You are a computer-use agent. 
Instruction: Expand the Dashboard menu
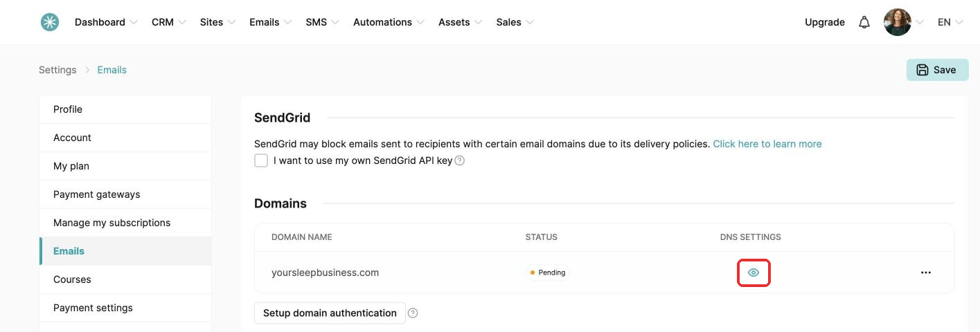[106, 22]
